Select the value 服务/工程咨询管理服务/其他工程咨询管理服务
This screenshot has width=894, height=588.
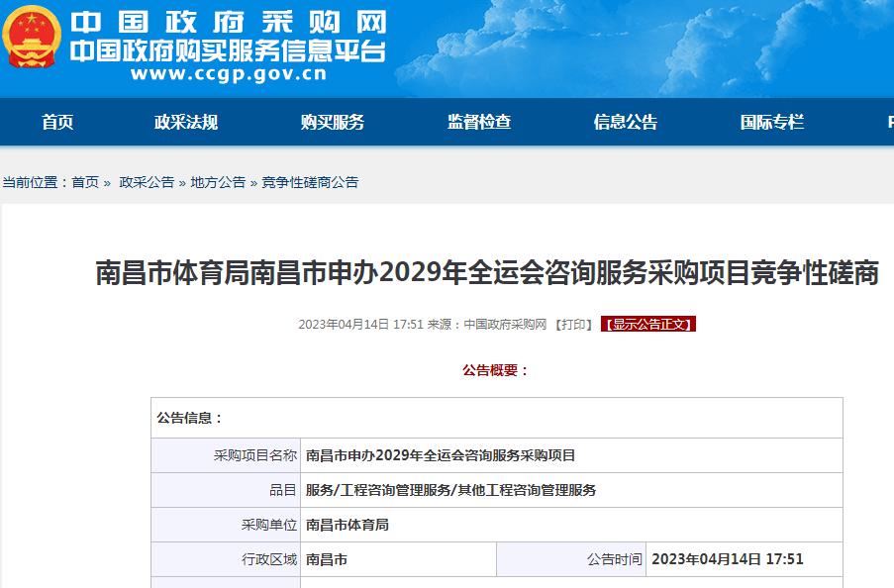[451, 490]
